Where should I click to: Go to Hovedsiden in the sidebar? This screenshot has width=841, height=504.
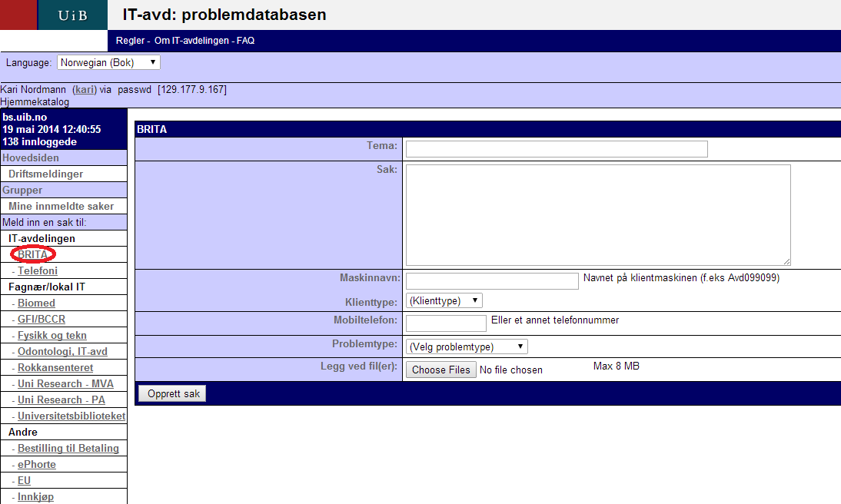click(x=31, y=157)
